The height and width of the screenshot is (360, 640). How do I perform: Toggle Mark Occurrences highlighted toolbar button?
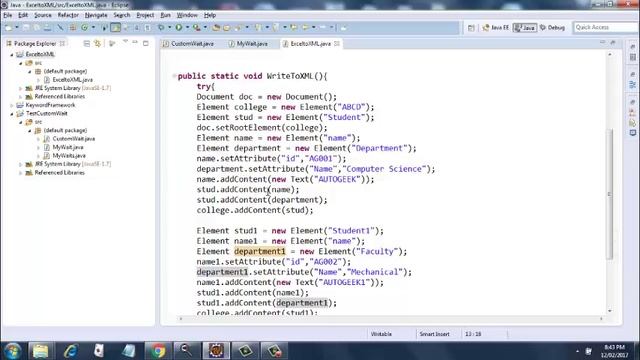tap(116, 27)
